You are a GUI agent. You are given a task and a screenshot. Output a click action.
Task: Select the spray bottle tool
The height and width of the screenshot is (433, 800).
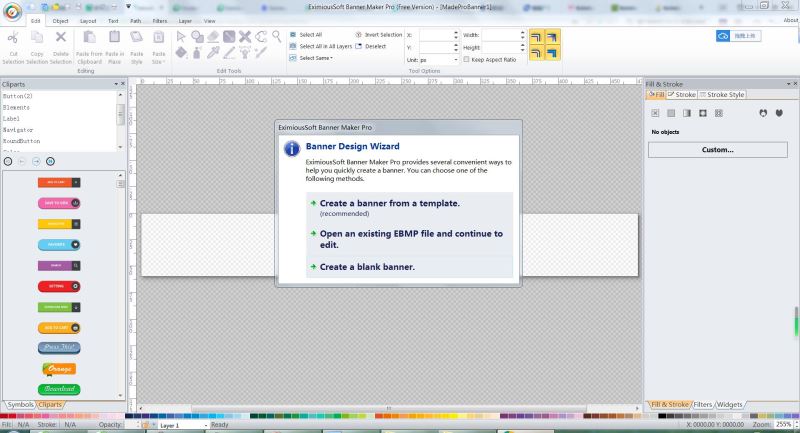tap(197, 52)
